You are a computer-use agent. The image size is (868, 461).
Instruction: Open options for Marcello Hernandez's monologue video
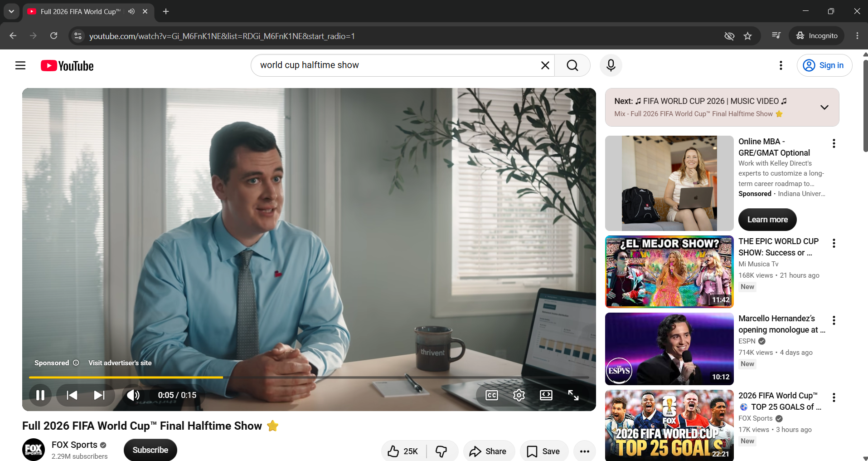point(834,320)
